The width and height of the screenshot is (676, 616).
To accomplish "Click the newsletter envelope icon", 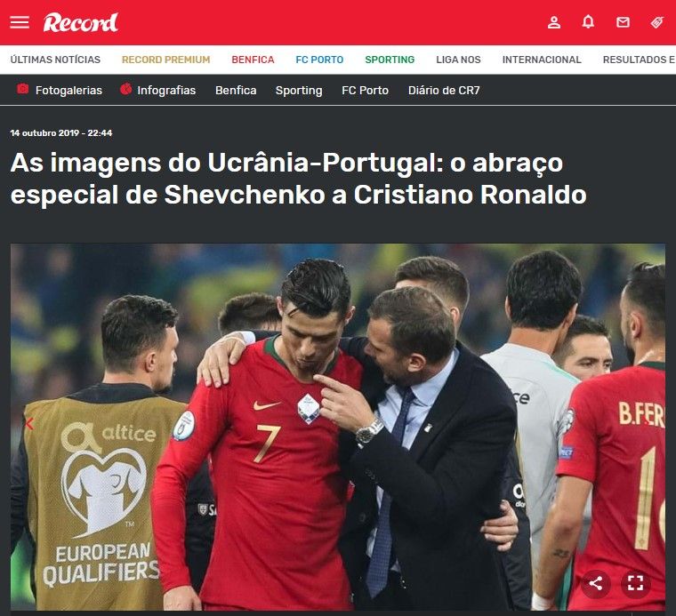I will click(623, 22).
